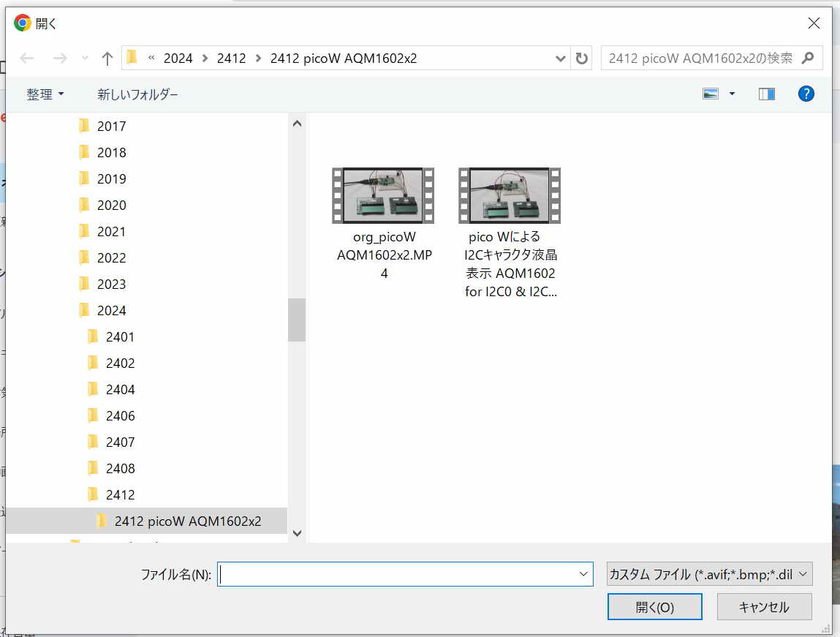Click the folder tree vertical scrollbar thumb
Image resolution: width=840 pixels, height=637 pixels.
click(x=296, y=320)
